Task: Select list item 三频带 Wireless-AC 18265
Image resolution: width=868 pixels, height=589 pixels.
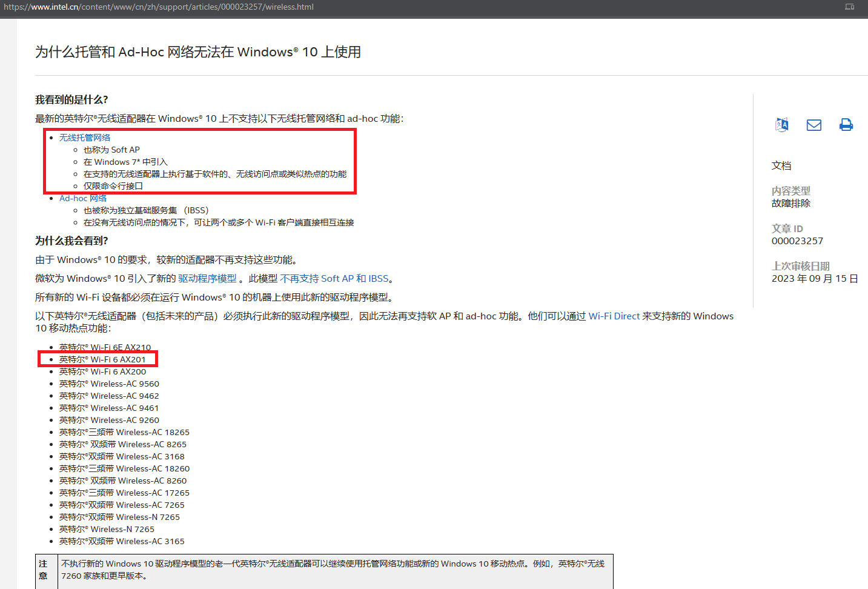Action: (124, 432)
